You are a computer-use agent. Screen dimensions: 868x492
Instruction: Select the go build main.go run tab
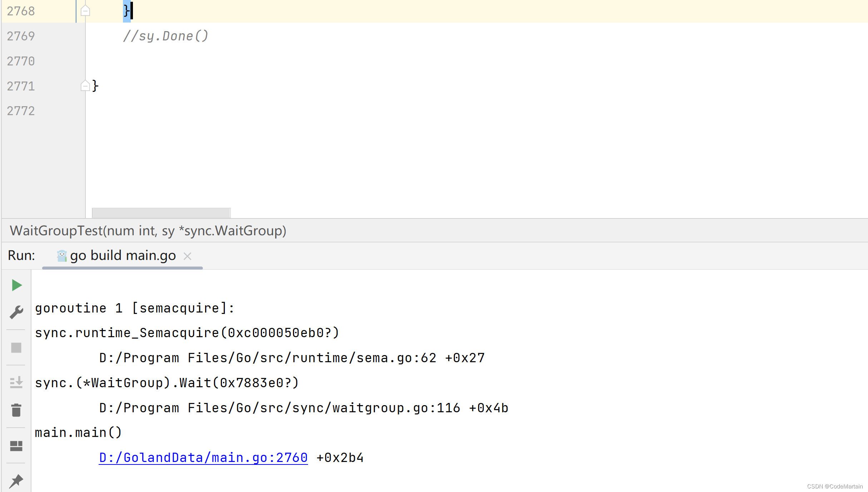[123, 256]
